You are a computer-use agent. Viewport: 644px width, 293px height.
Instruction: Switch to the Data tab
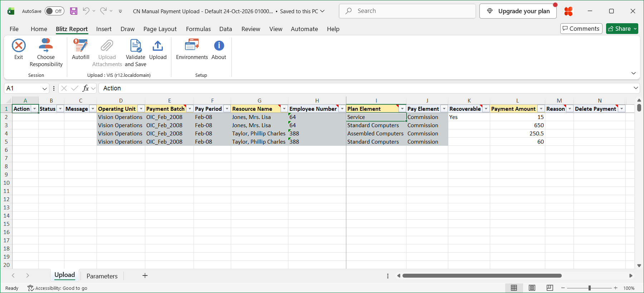[225, 29]
